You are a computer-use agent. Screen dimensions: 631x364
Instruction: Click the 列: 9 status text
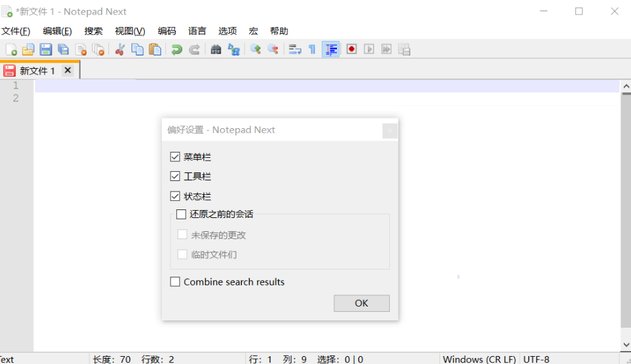coord(295,359)
